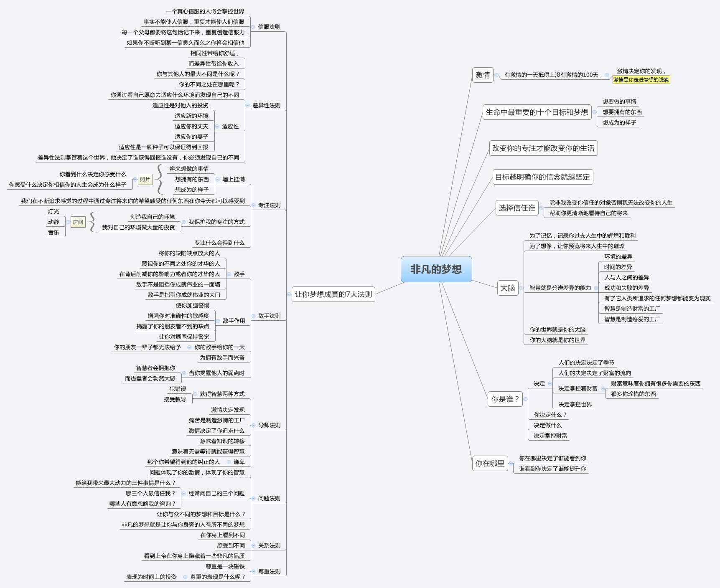Collapse 智慧就是分辨差异的能力 children
Viewport: 720px width, 588px height.
(x=596, y=288)
